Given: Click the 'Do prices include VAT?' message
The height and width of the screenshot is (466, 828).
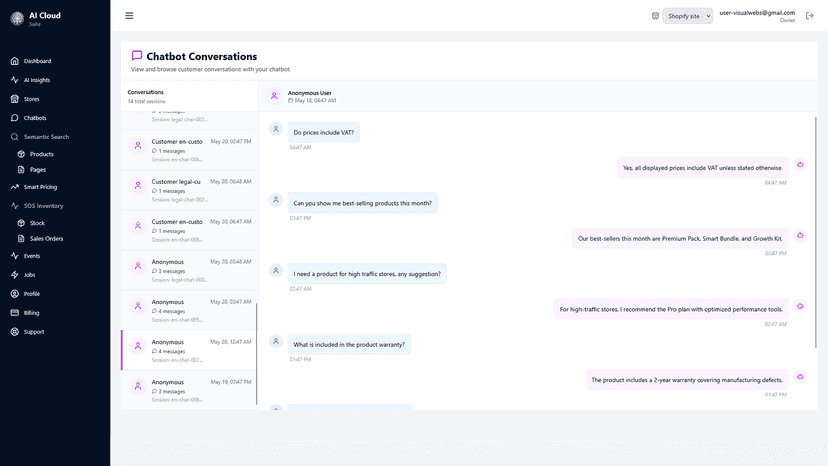Looking at the screenshot, I should pos(324,133).
